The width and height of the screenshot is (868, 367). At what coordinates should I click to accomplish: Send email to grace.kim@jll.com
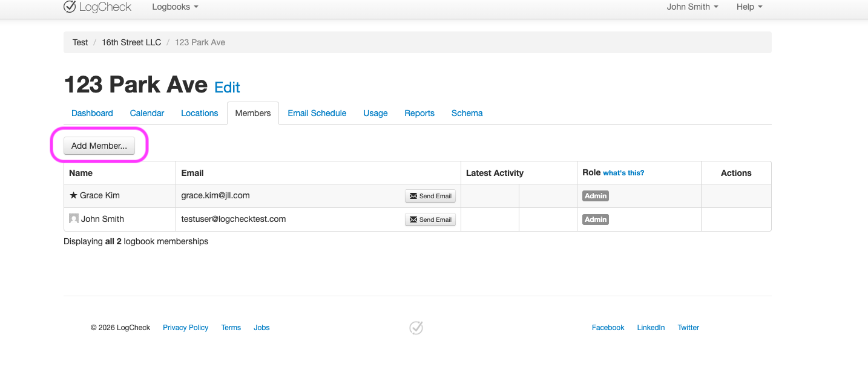pyautogui.click(x=430, y=196)
